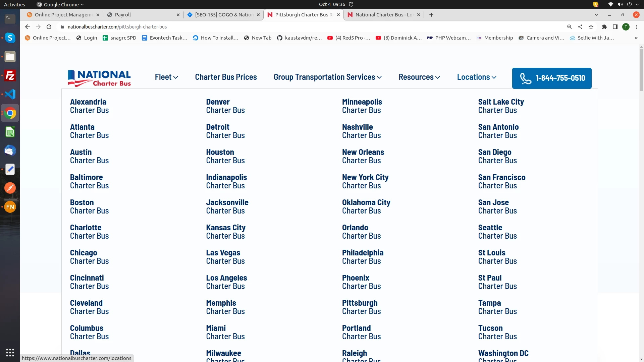Open the Chrome profile avatar menu

click(626, 27)
